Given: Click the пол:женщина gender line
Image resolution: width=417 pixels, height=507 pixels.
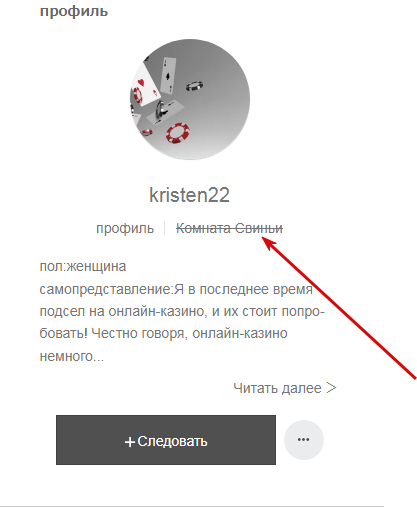Looking at the screenshot, I should 83,266.
